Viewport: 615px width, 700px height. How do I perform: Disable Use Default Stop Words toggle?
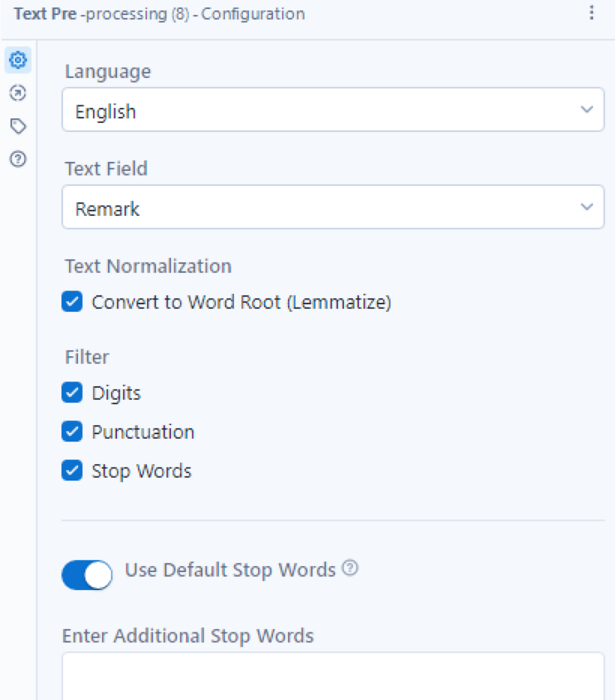(87, 575)
